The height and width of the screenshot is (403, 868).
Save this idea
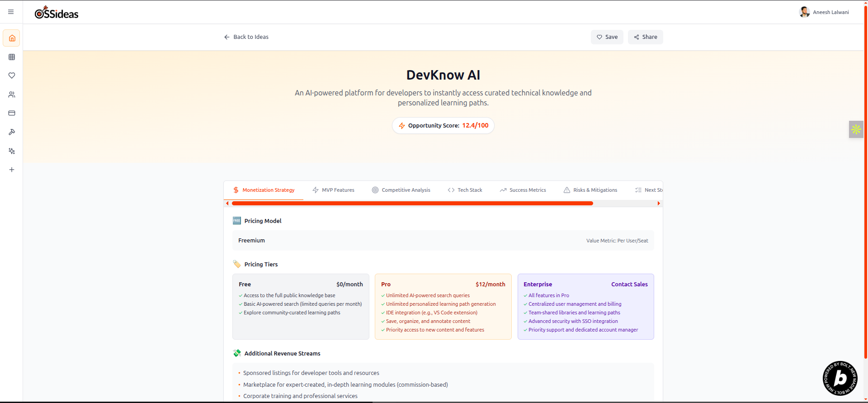(607, 37)
